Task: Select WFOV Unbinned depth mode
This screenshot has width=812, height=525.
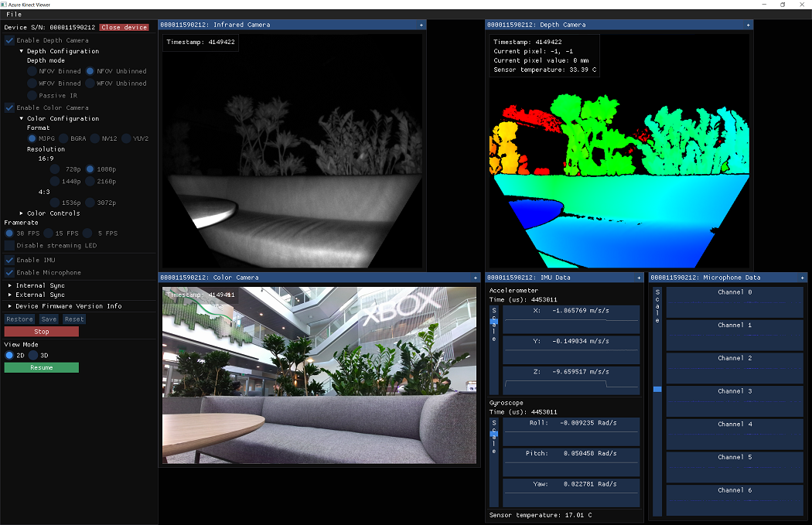Action: (x=90, y=84)
